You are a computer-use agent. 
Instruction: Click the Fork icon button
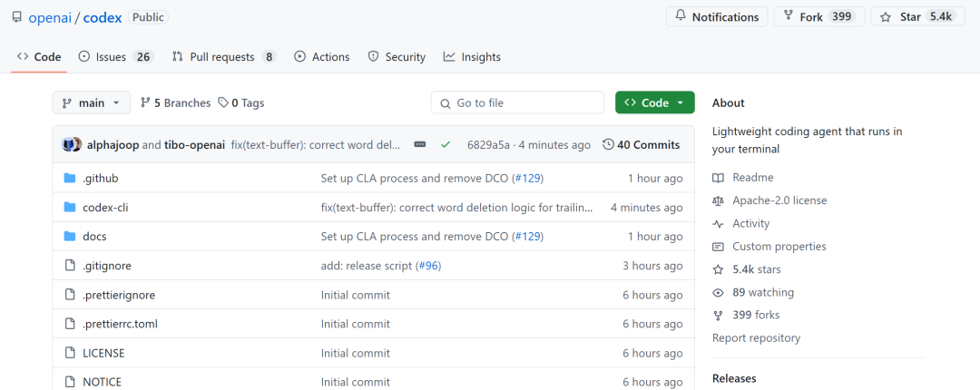[788, 17]
